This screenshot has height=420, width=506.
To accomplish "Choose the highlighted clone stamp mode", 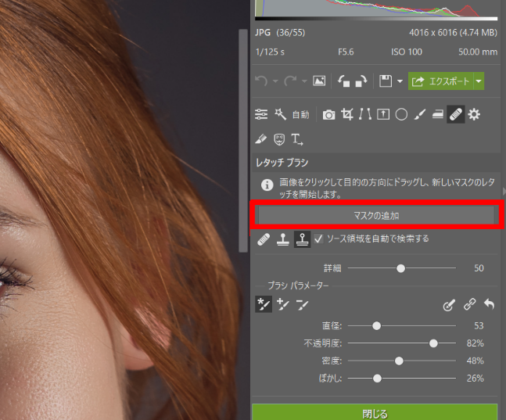I will [303, 239].
